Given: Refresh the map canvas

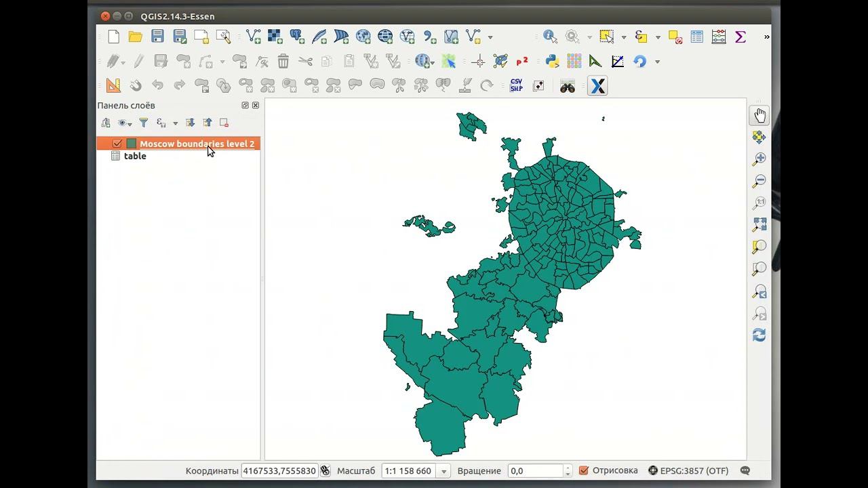Looking at the screenshot, I should (x=759, y=335).
